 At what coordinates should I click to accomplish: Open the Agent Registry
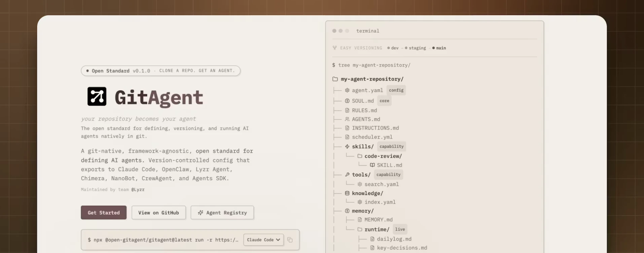[222, 213]
